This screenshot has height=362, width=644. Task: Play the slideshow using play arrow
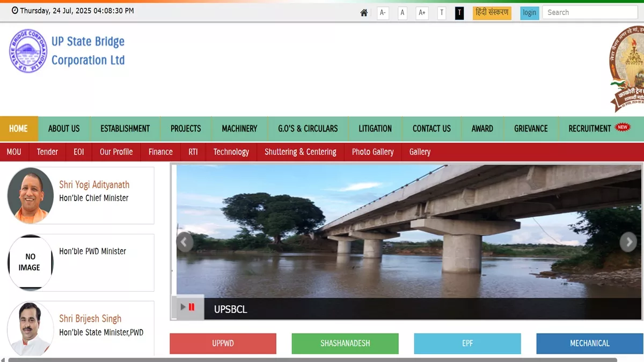[183, 307]
